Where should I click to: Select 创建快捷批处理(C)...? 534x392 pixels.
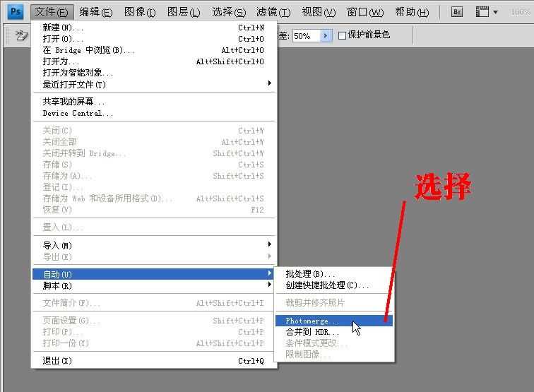(x=334, y=285)
